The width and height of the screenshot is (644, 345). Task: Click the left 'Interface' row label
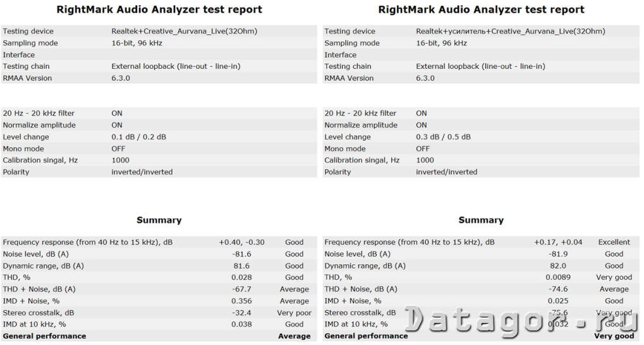click(19, 54)
